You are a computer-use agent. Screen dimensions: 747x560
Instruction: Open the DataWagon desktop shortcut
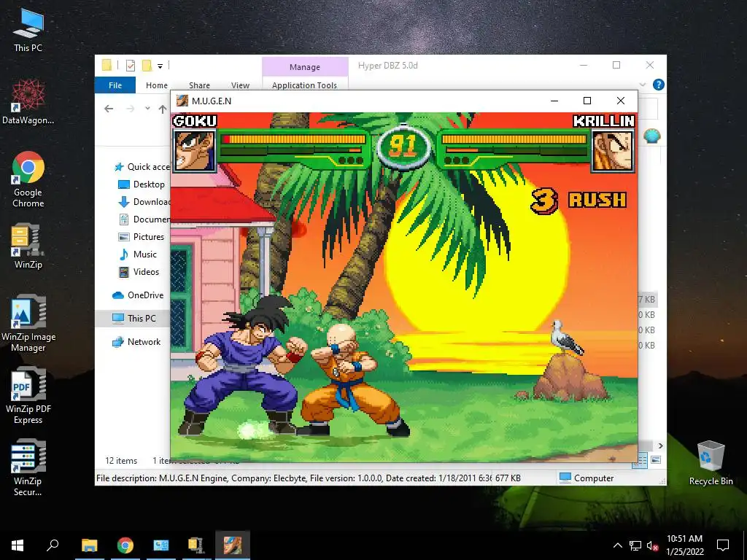(28, 102)
